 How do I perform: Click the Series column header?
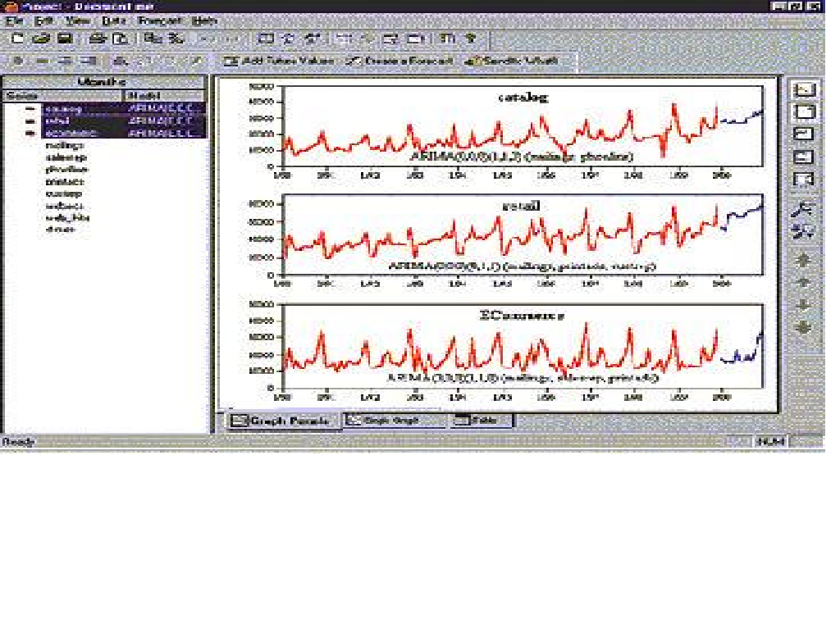point(62,95)
